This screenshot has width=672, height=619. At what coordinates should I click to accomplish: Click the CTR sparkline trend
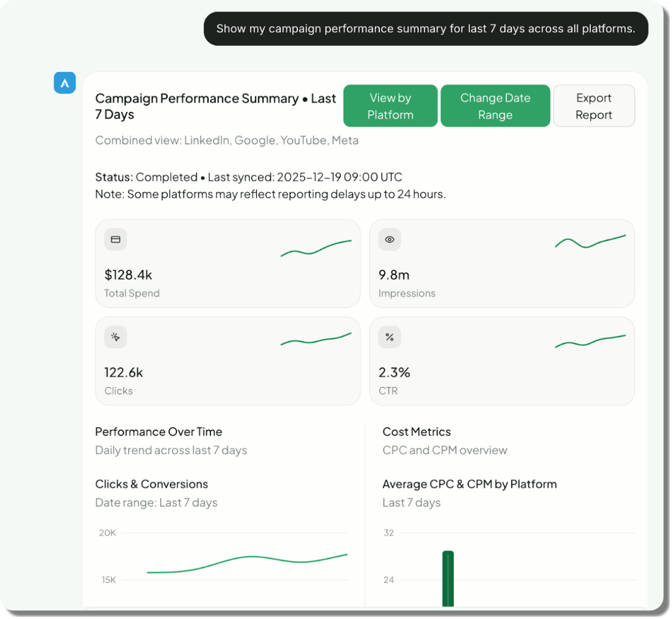coord(590,341)
